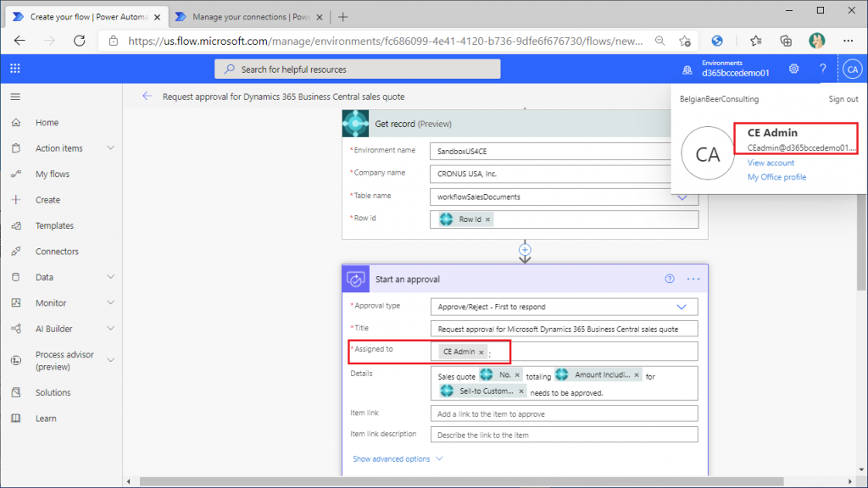Open browser settings ellipsis menu
This screenshot has height=488, width=868.
pos(848,41)
